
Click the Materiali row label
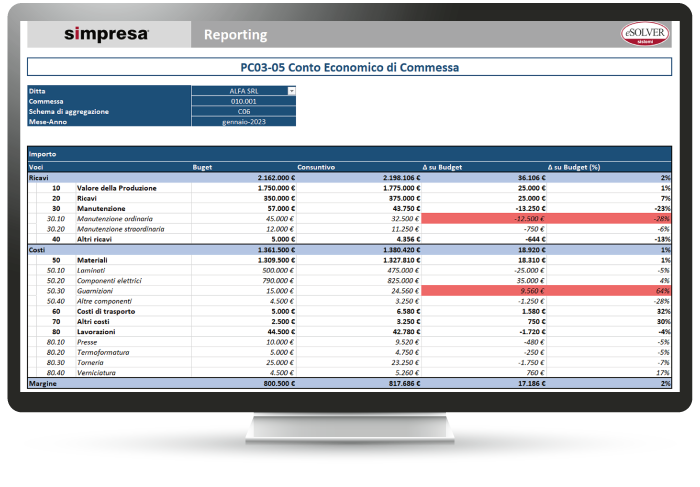93,259
